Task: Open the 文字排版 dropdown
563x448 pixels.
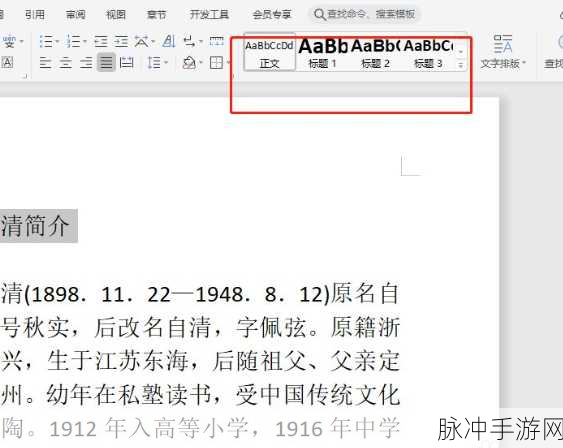Action: coord(503,51)
